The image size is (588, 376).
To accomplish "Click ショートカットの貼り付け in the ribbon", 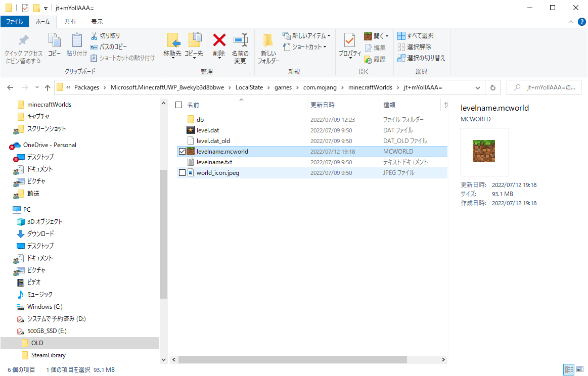I will click(123, 58).
